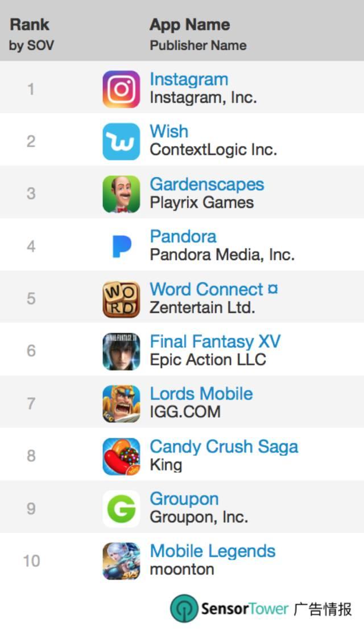Follow the Wish app link
The height and width of the screenshot is (632, 364).
click(x=169, y=132)
